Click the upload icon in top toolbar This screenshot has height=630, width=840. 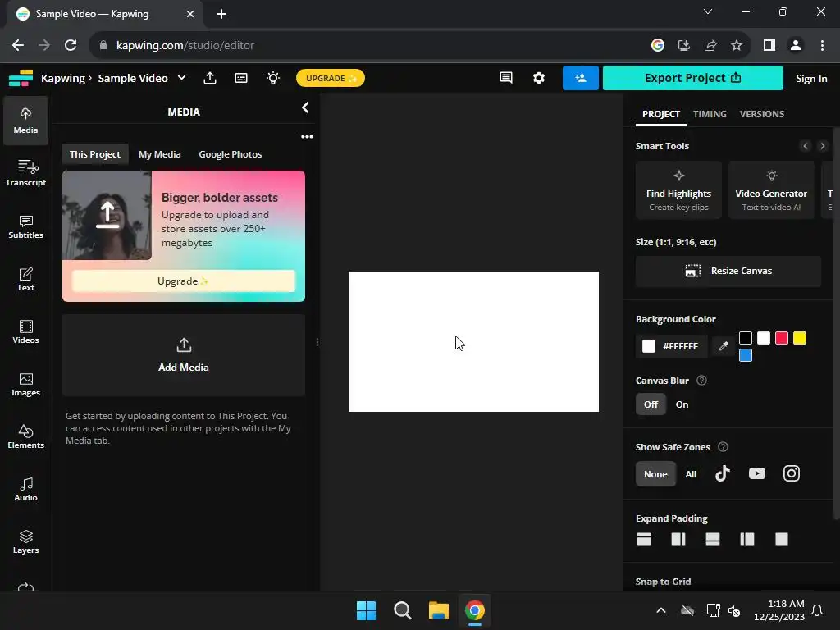pyautogui.click(x=210, y=78)
